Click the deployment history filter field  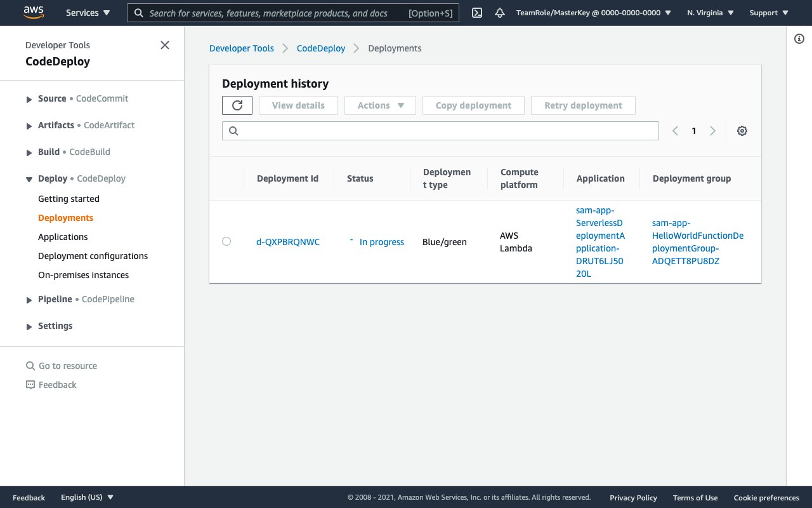(x=440, y=131)
